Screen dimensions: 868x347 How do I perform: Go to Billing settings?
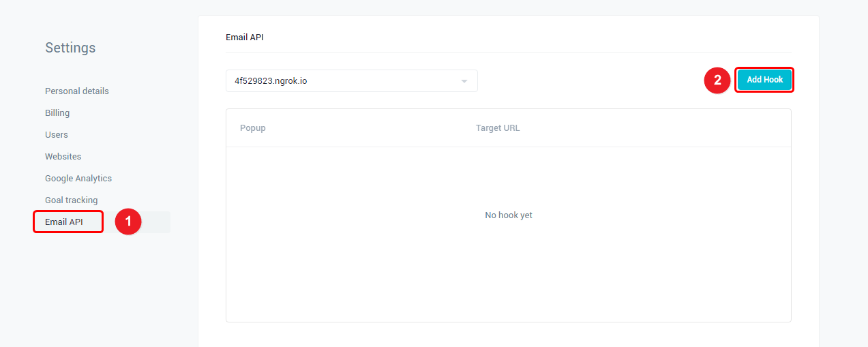(57, 113)
